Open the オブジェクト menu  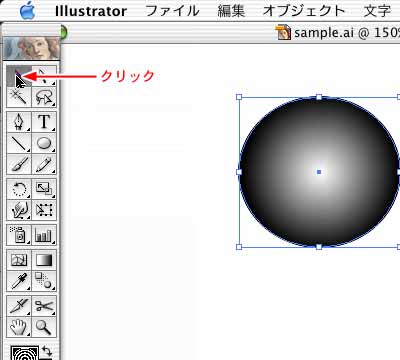click(304, 11)
